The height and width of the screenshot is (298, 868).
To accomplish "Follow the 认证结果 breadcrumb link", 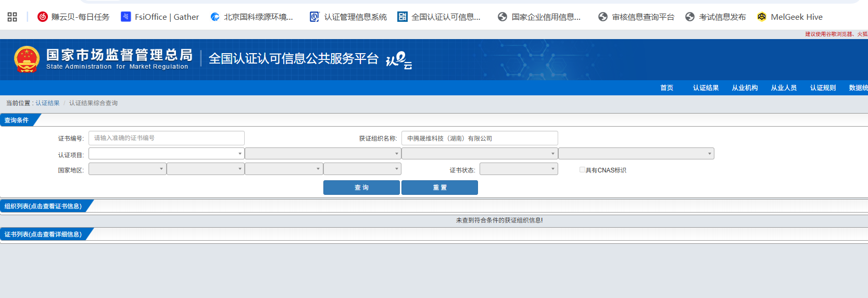I will [x=47, y=103].
